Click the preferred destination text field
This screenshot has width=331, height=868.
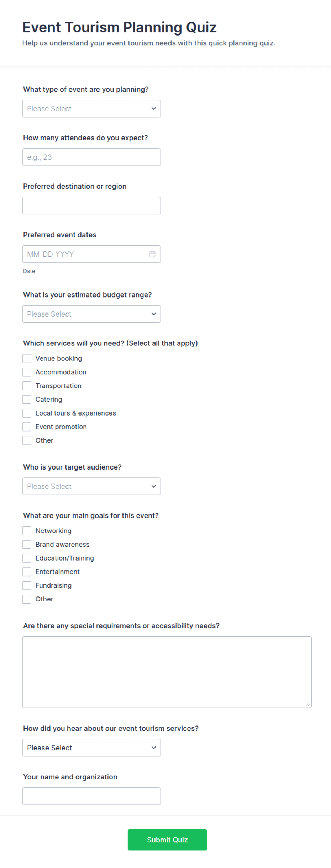click(91, 206)
